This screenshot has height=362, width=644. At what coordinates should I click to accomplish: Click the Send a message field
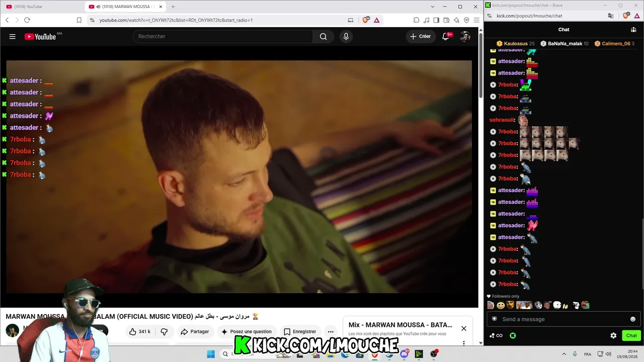point(563,319)
